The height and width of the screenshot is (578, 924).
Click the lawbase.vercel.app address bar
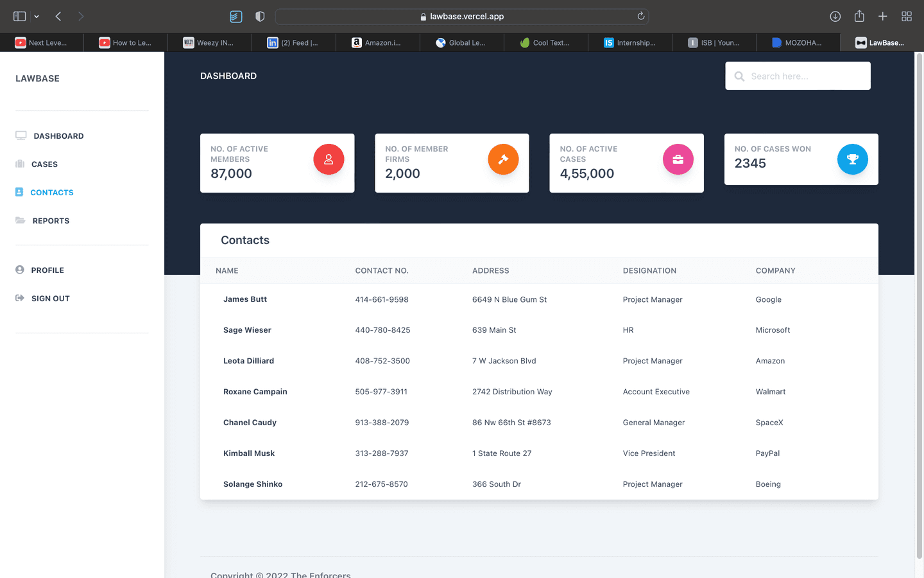462,16
